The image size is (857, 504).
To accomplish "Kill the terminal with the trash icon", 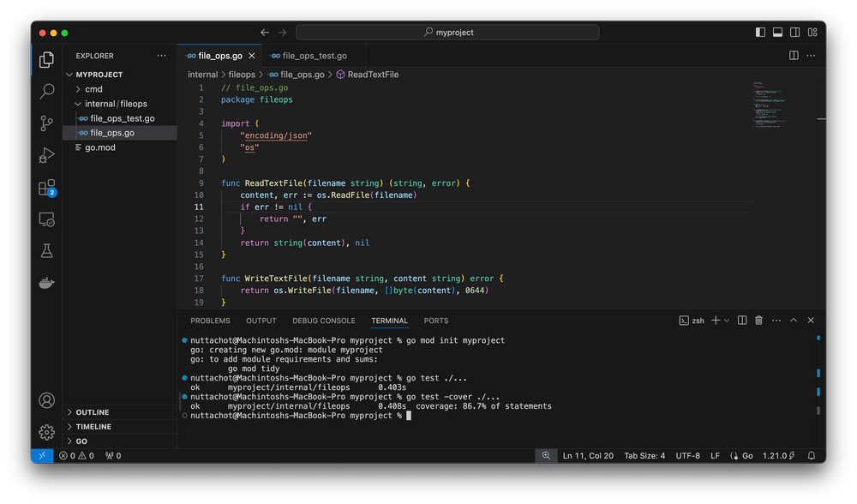I will [x=758, y=320].
